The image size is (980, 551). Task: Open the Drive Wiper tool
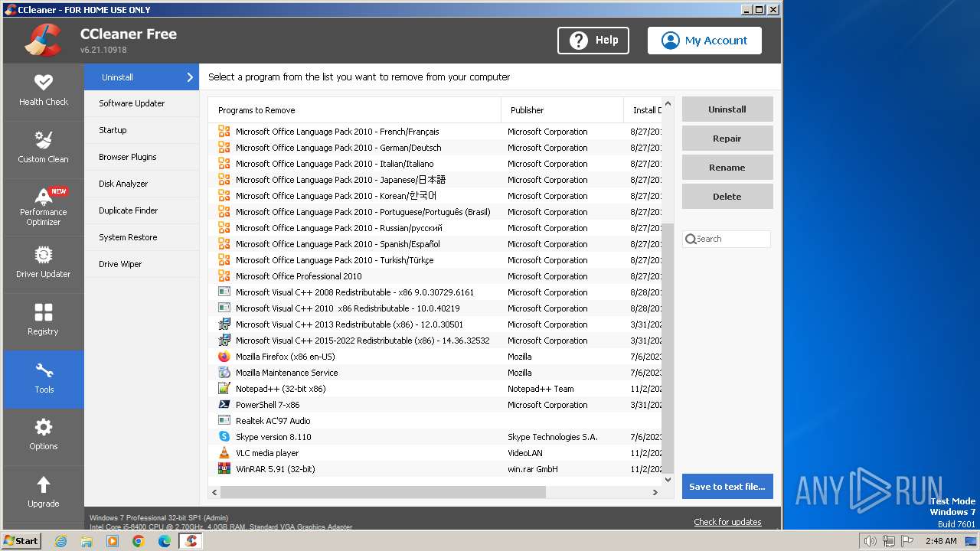[x=142, y=264]
